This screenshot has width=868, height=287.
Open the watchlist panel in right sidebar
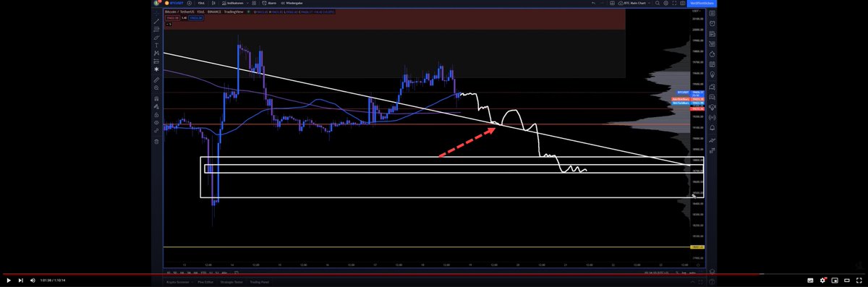(x=712, y=13)
